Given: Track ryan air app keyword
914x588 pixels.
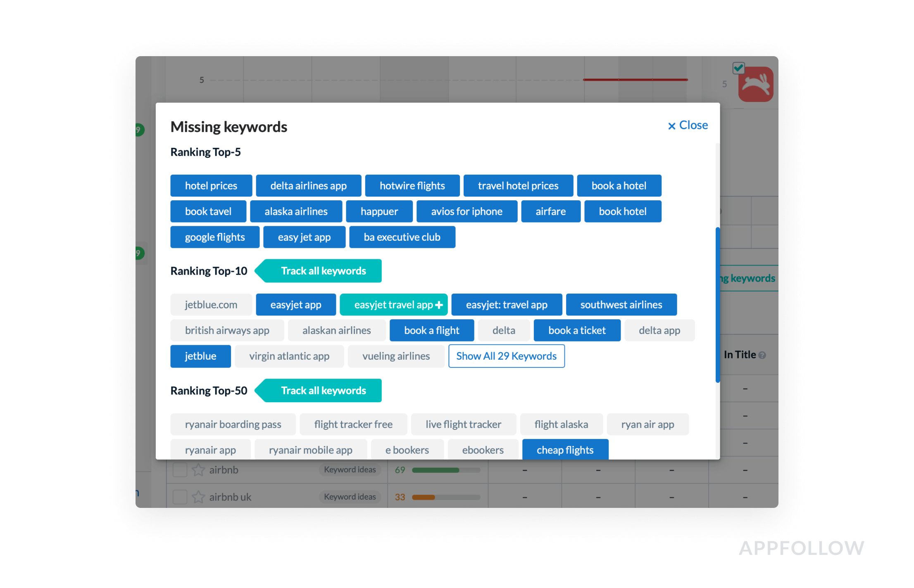Looking at the screenshot, I should [x=647, y=424].
